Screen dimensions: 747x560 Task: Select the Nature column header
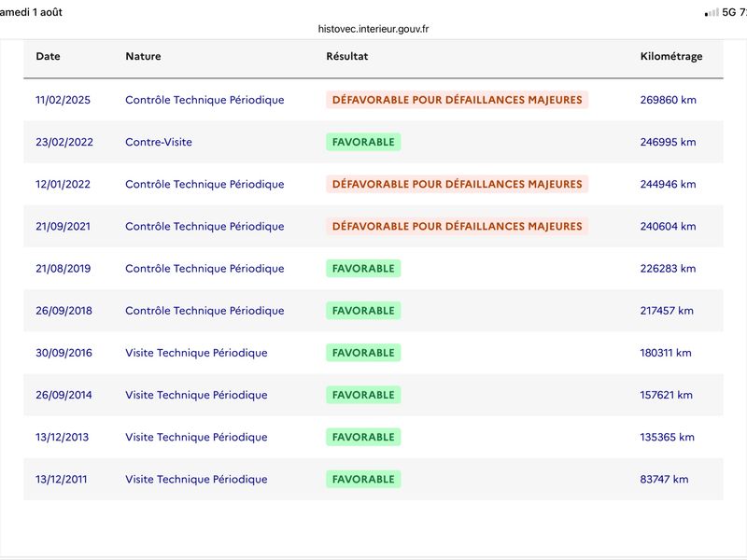[144, 56]
